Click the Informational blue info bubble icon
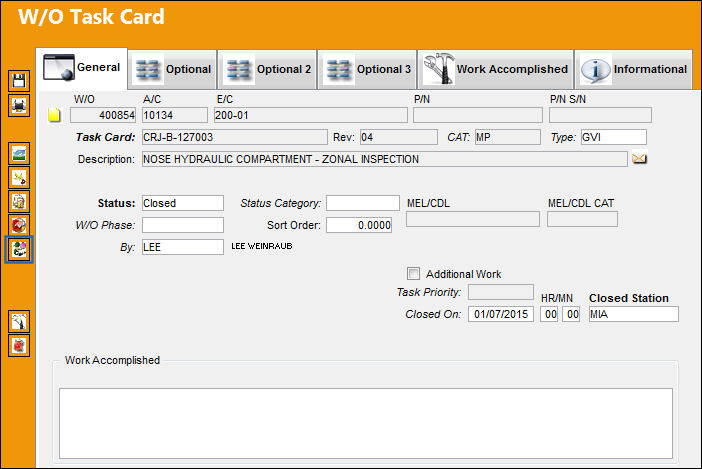Viewport: 702px width, 469px height. pyautogui.click(x=595, y=69)
